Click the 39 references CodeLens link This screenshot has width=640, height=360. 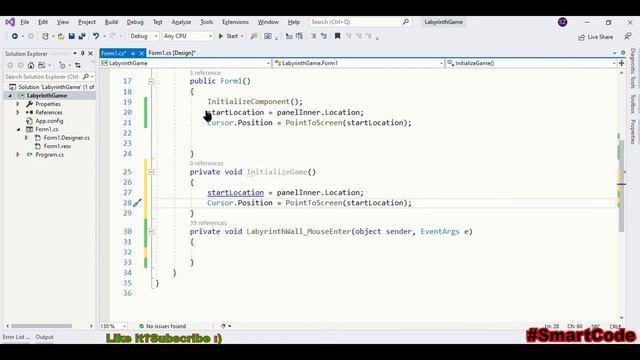pos(208,223)
